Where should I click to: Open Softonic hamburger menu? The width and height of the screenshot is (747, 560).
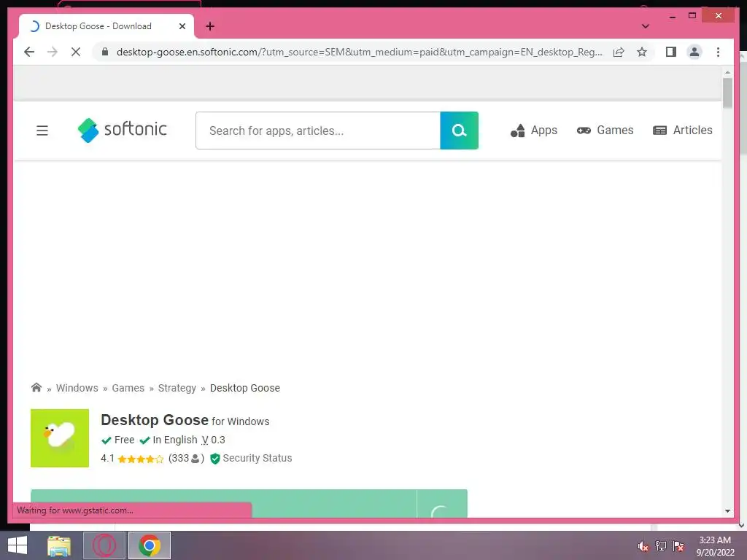[42, 131]
